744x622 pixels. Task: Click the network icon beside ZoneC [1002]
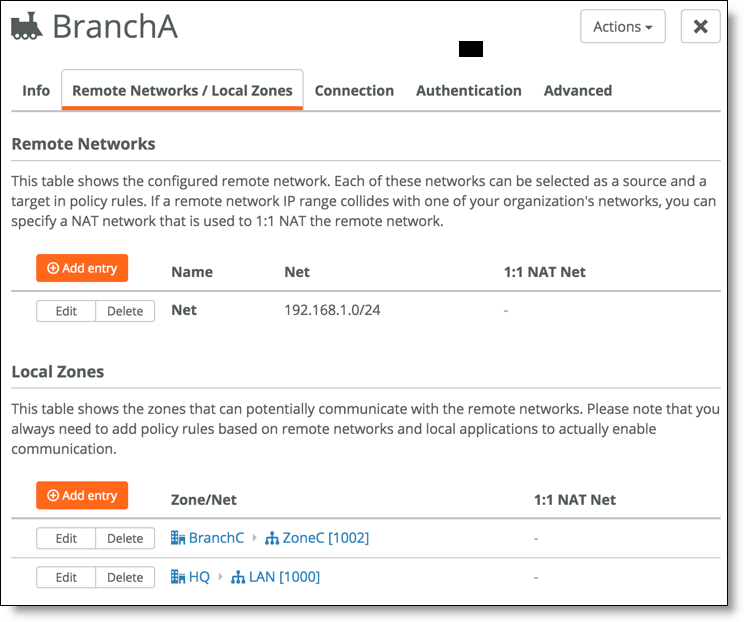(272, 538)
